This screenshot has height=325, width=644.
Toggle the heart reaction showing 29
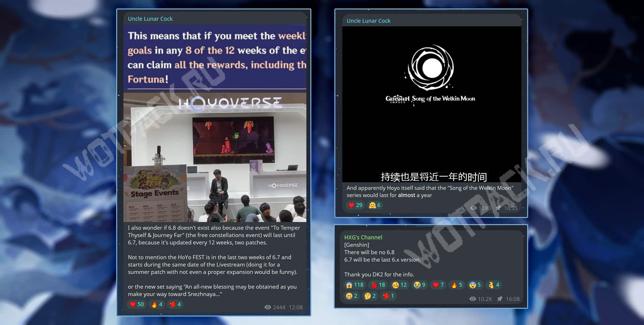(x=355, y=205)
